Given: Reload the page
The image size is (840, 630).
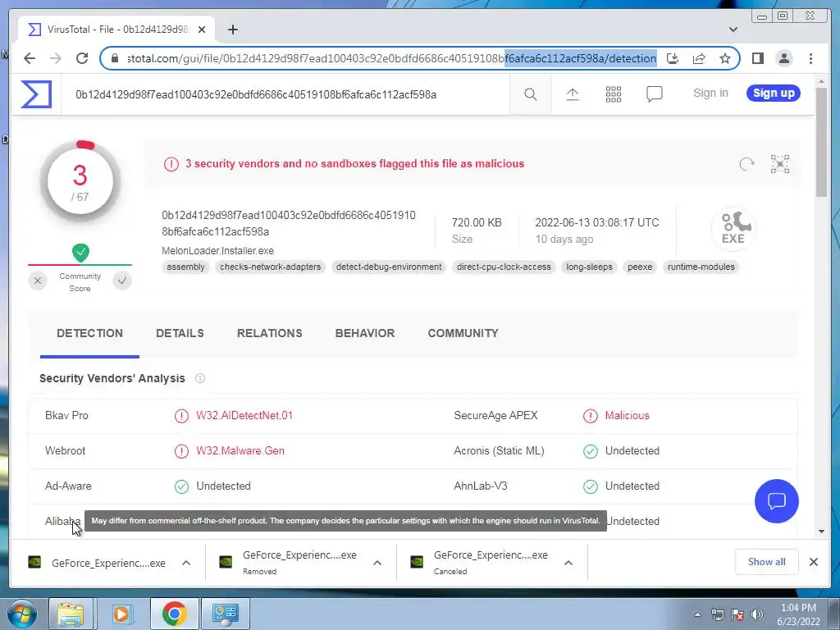Looking at the screenshot, I should click(82, 58).
